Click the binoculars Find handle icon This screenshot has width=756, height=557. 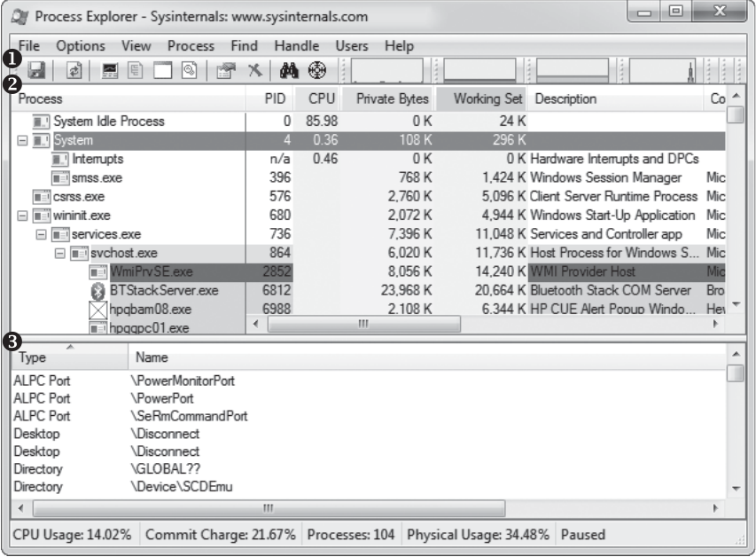(x=289, y=70)
